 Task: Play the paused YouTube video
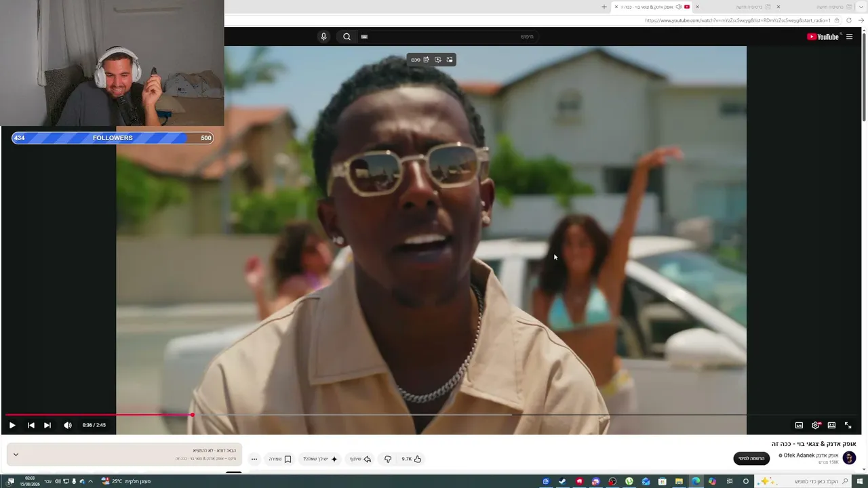click(12, 425)
